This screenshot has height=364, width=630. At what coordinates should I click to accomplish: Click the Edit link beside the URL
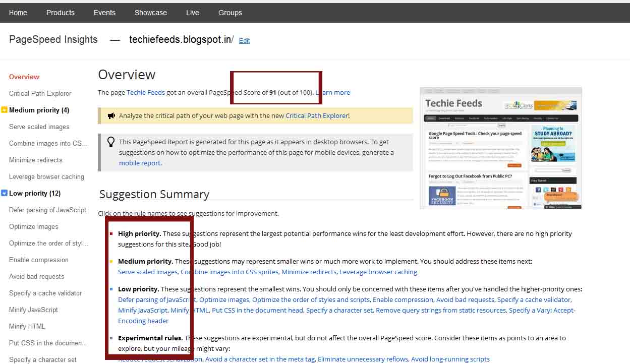(244, 41)
